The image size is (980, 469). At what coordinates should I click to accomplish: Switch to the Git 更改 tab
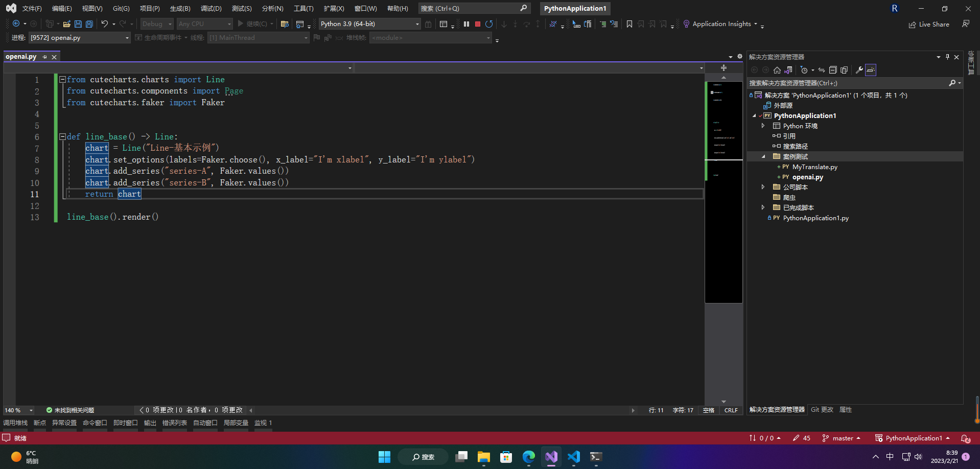pyautogui.click(x=822, y=410)
